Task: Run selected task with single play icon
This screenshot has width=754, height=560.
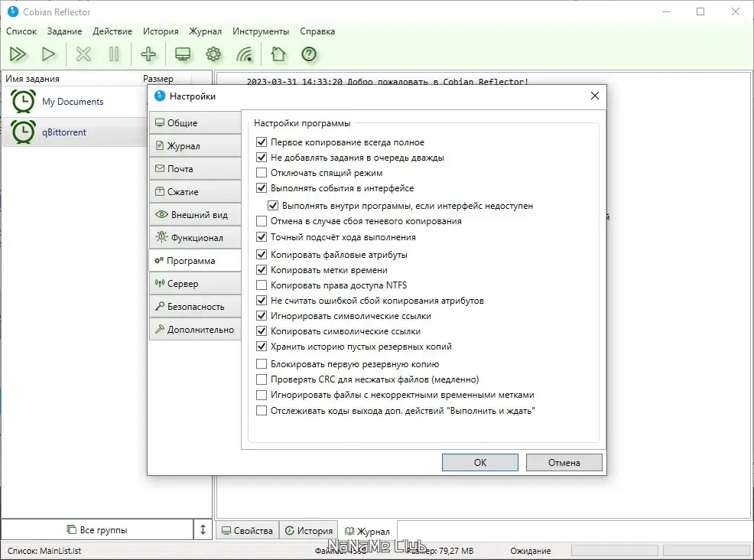Action: click(x=49, y=54)
